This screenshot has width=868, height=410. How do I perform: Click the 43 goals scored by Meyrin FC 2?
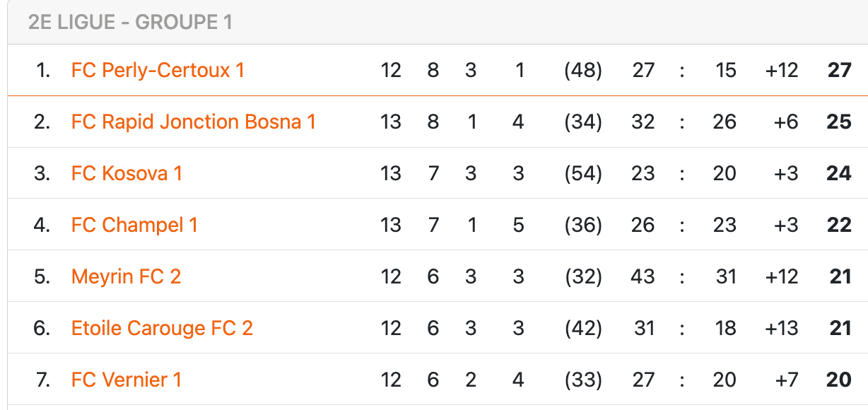coord(643,276)
